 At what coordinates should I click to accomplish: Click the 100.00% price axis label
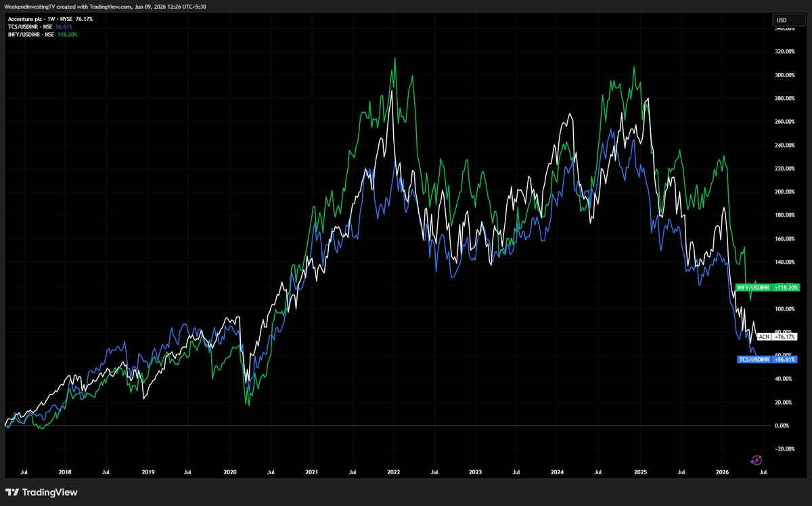785,309
